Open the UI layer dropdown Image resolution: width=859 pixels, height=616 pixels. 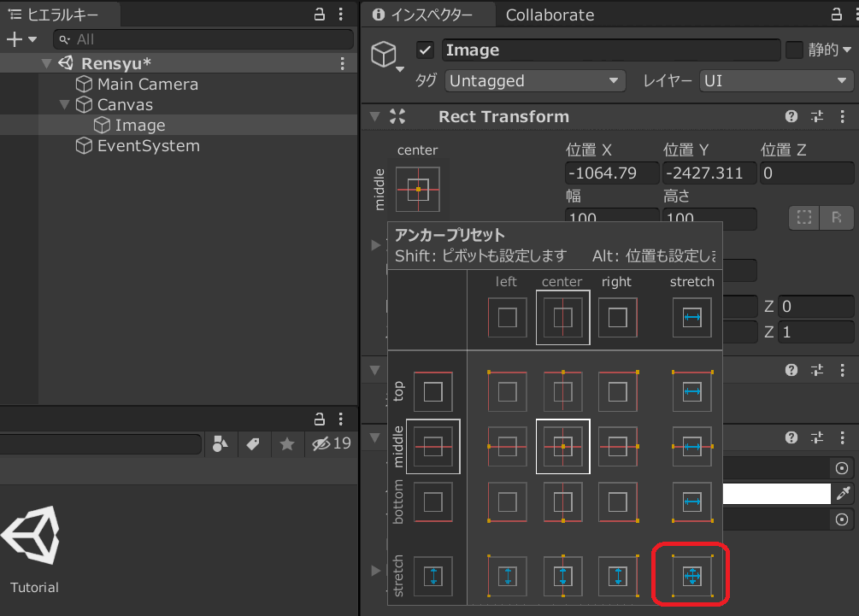[775, 81]
